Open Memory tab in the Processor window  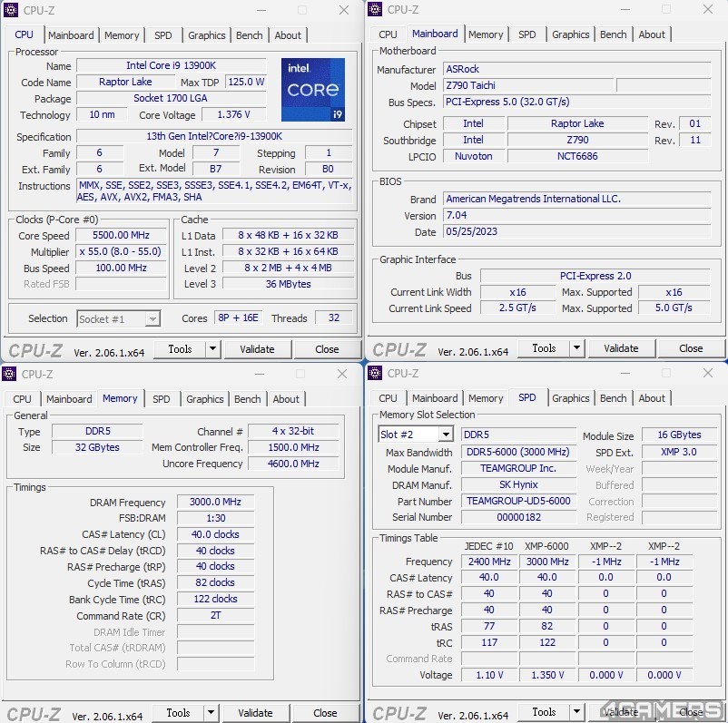(x=122, y=35)
